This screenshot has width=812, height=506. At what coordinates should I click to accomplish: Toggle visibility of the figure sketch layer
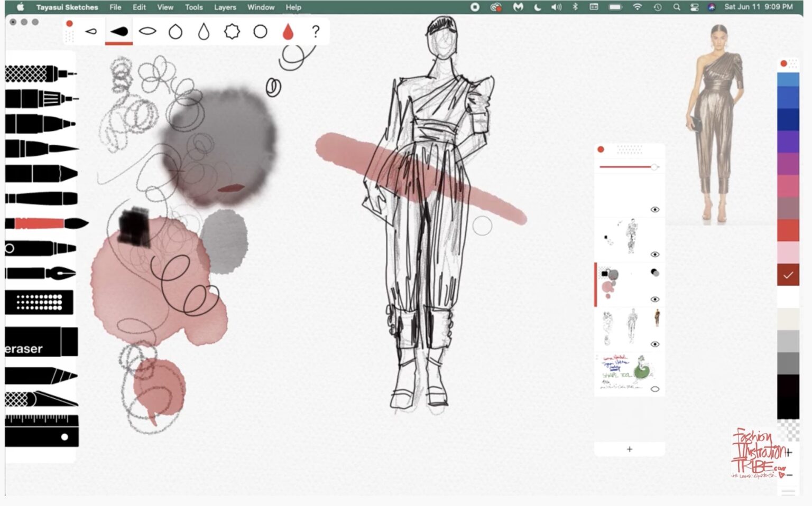(x=654, y=255)
